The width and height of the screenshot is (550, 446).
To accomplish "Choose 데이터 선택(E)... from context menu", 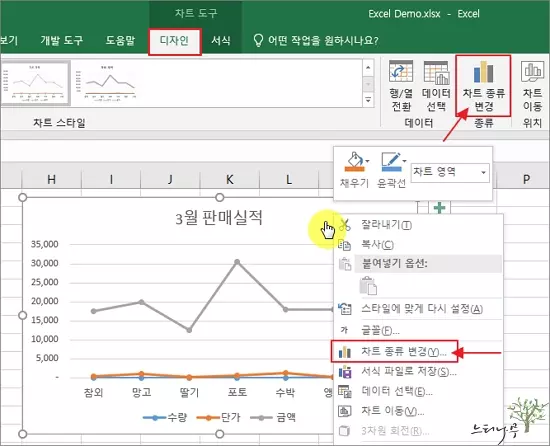I will pyautogui.click(x=417, y=391).
